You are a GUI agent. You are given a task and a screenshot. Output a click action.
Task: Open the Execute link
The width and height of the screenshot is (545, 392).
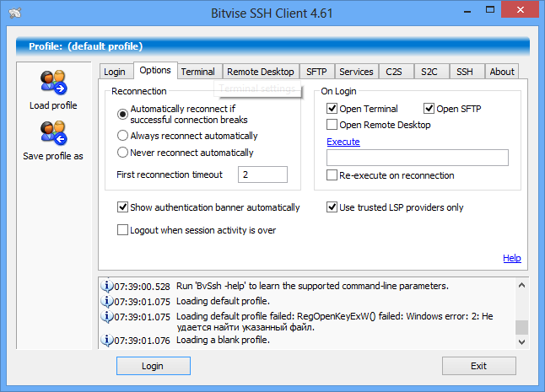pos(343,142)
